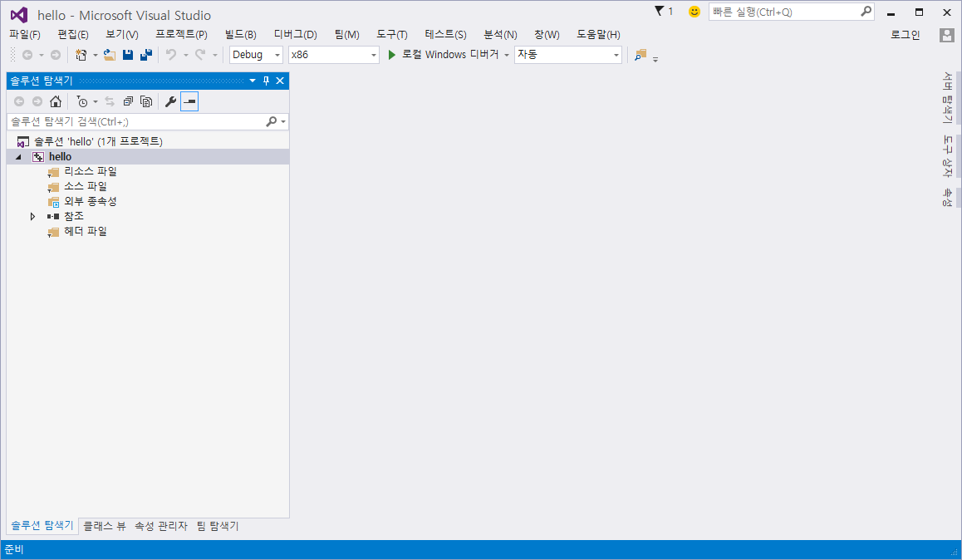Viewport: 962px width, 560px height.
Task: Click the Collapse All icon in Solution Explorer
Action: click(x=128, y=101)
